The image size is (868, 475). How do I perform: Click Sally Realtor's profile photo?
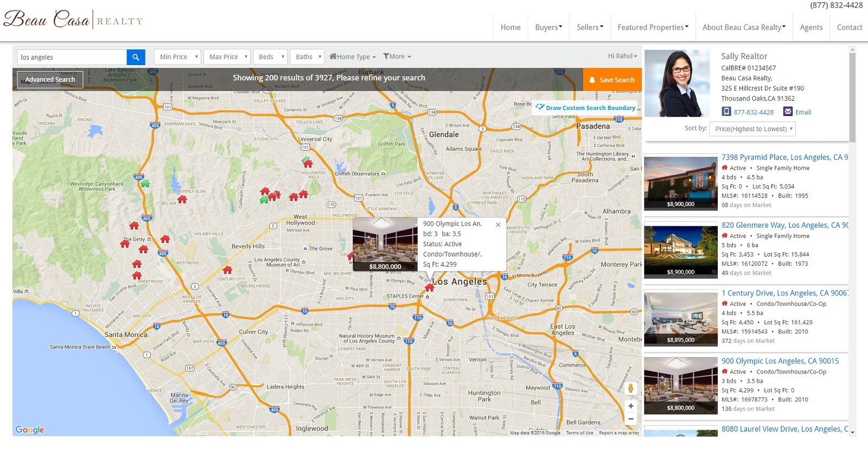click(677, 84)
